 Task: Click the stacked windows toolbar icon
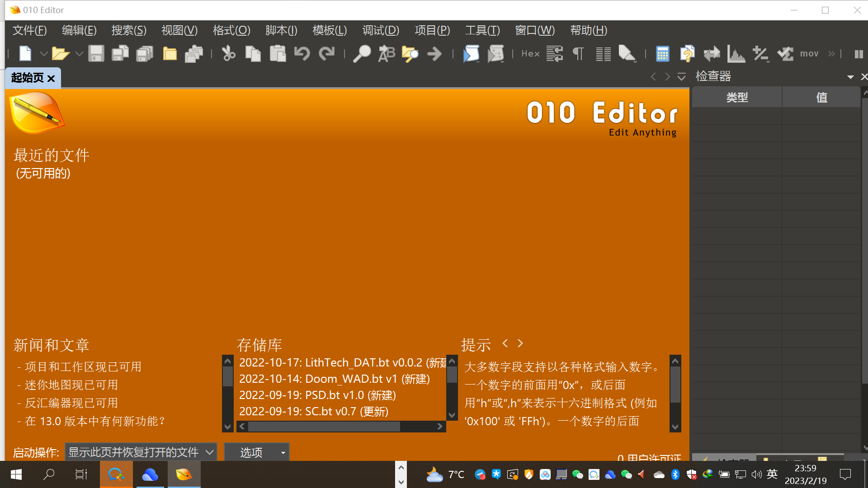point(194,54)
